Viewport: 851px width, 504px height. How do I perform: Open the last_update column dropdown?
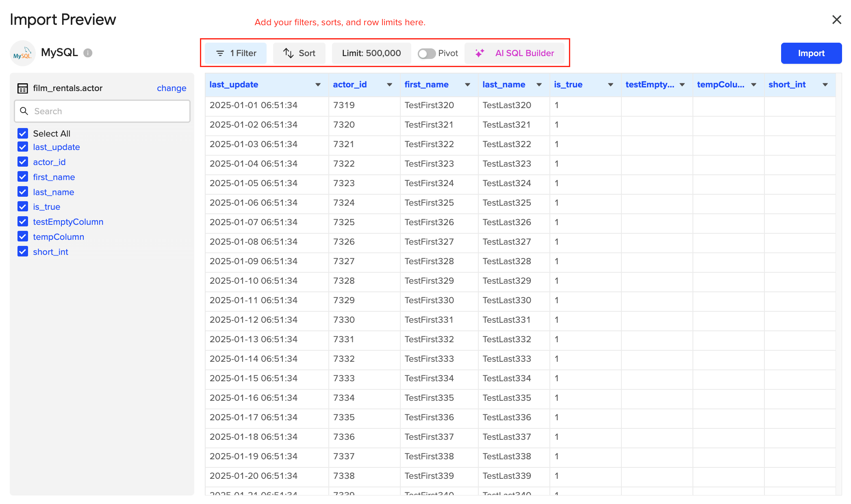pyautogui.click(x=318, y=85)
